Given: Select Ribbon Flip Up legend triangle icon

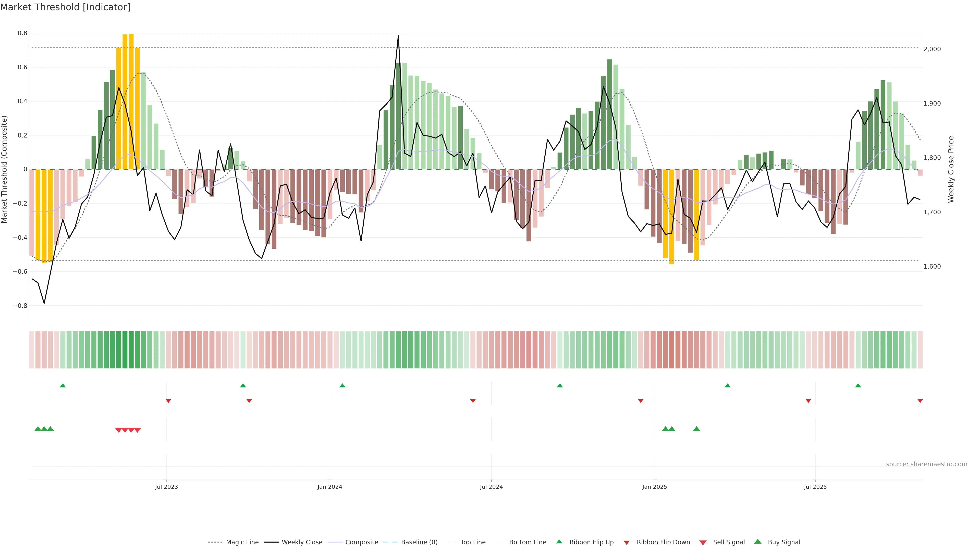Looking at the screenshot, I should [559, 542].
